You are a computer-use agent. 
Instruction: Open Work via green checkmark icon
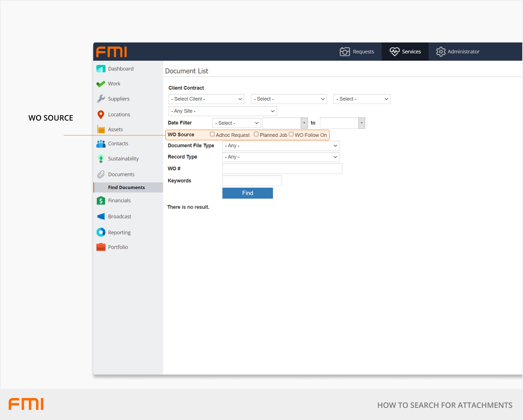(101, 84)
